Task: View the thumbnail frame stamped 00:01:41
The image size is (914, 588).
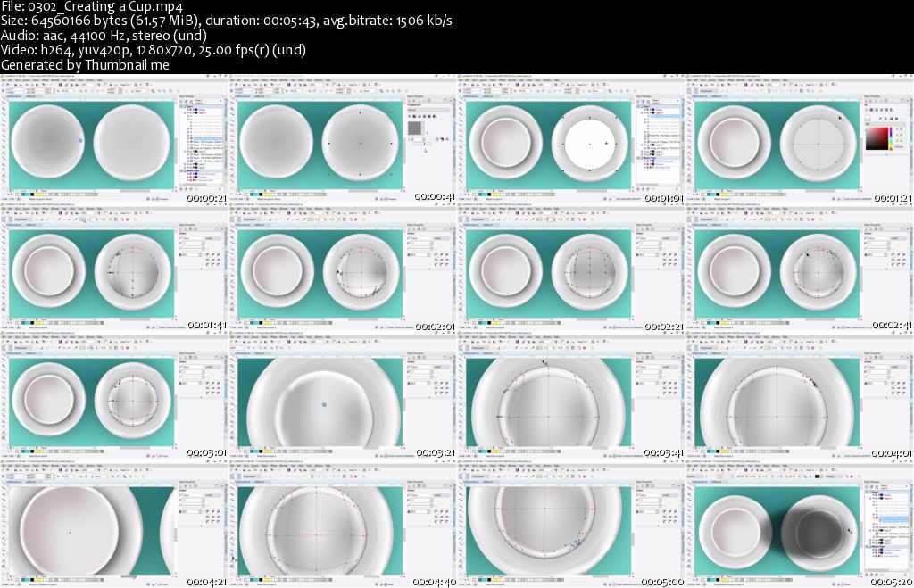Action: pyautogui.click(x=114, y=268)
